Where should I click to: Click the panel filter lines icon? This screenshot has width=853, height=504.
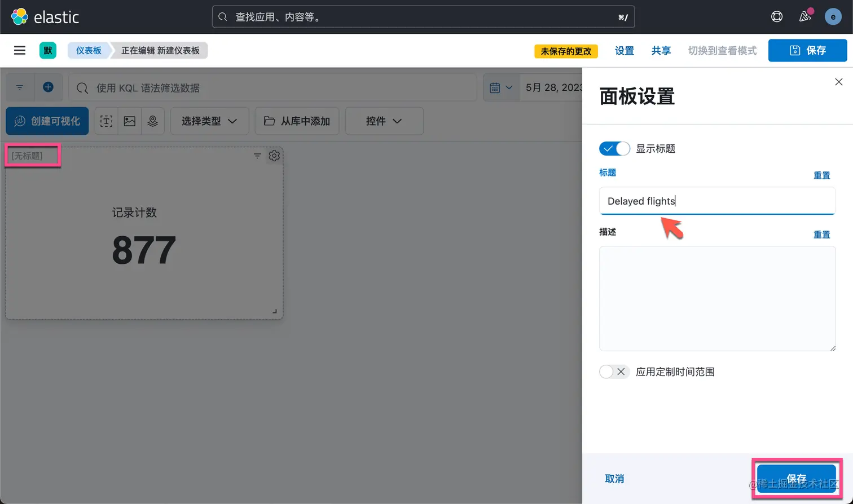[257, 156]
